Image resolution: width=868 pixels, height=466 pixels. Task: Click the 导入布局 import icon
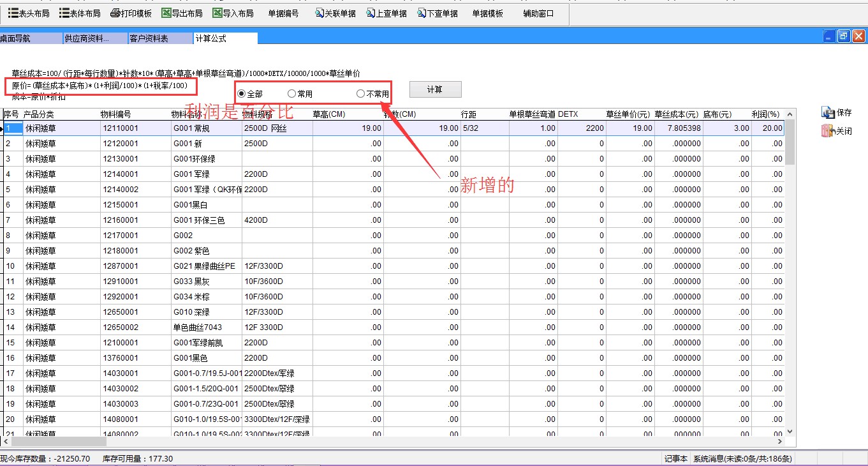coord(217,13)
